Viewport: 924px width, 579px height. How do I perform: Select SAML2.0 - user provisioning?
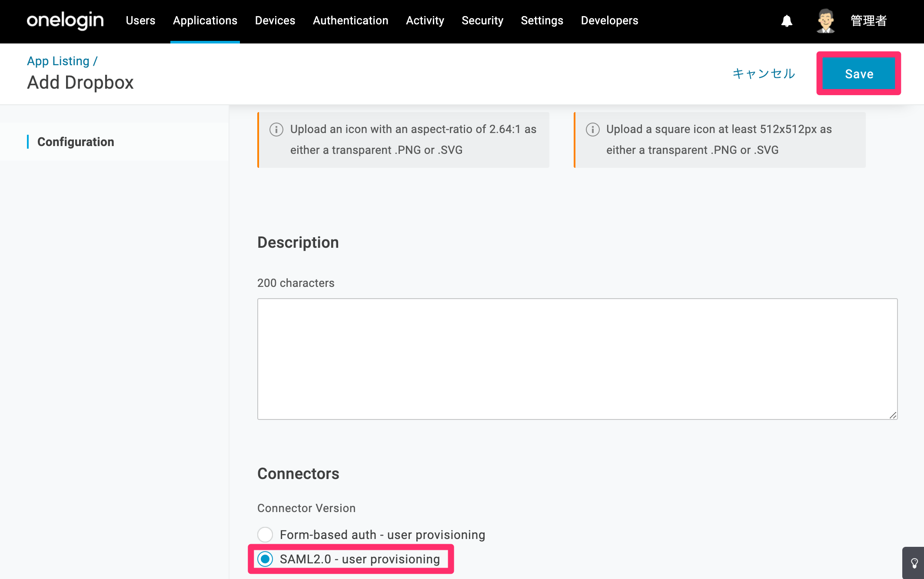click(x=265, y=559)
